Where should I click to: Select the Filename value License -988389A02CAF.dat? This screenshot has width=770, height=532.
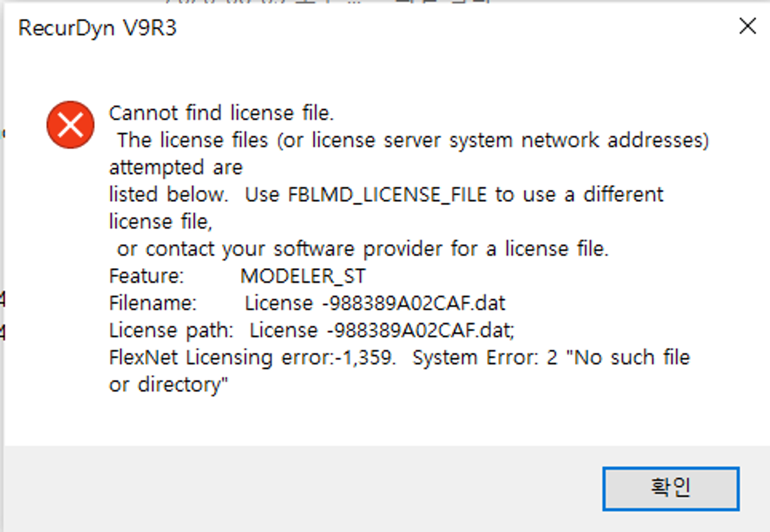[375, 303]
